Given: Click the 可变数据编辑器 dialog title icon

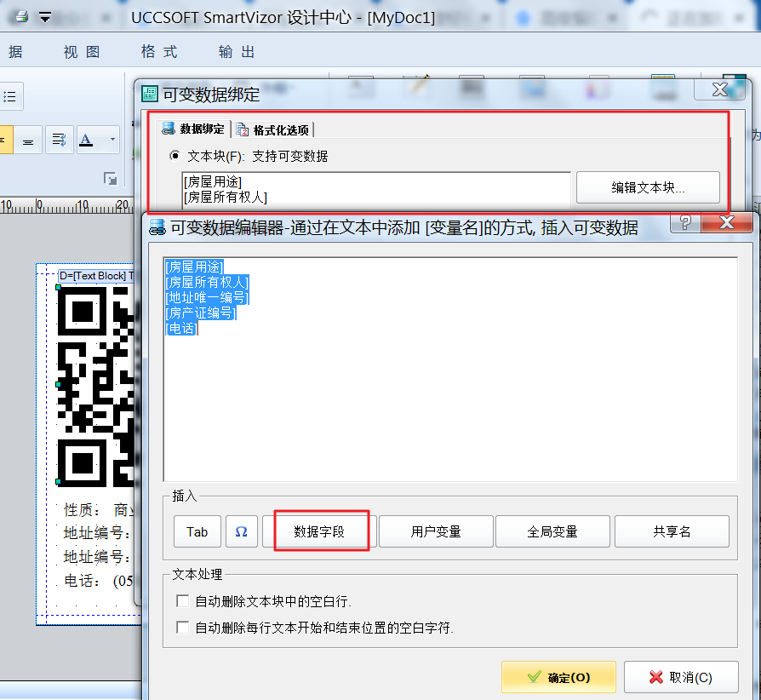Looking at the screenshot, I should click(157, 227).
